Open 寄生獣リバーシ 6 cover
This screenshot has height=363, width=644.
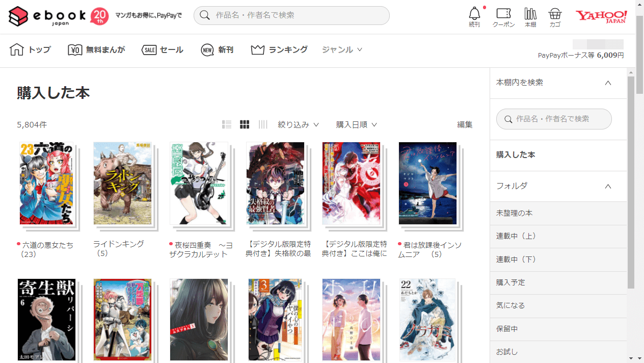[x=46, y=320]
